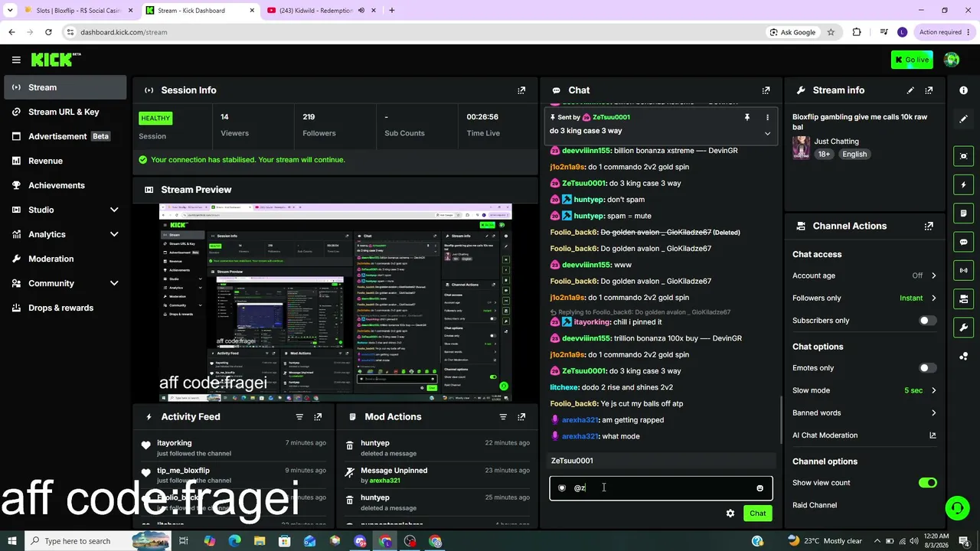The width and height of the screenshot is (980, 551).
Task: Pop out the Mod Actions panel
Action: pos(521,417)
